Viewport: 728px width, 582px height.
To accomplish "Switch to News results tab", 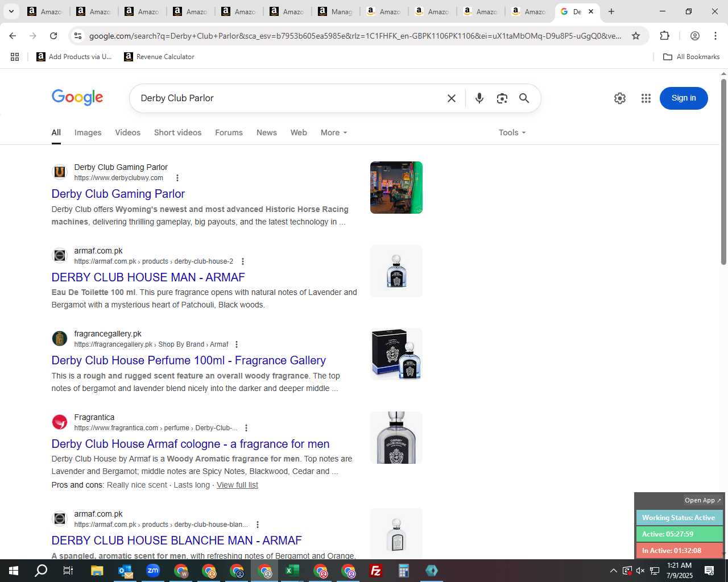I will [267, 132].
